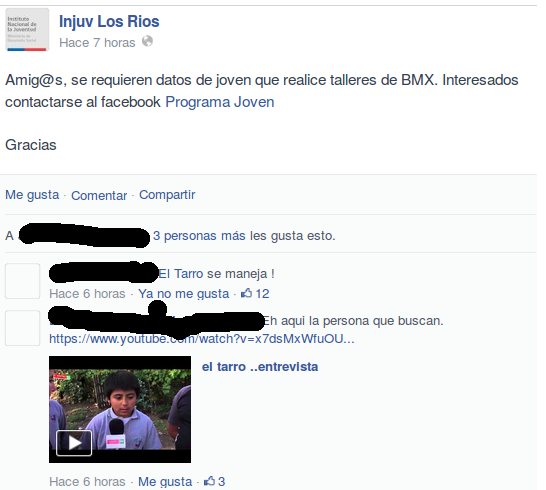Click Compartir to share the post
The image size is (546, 490).
click(x=167, y=195)
